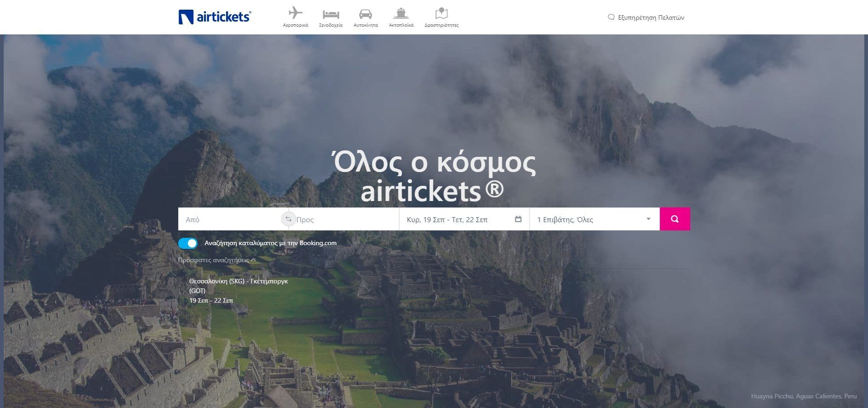Open the 'Εξυπηρέτηση Πελατών' link
Screen dimensions: 868x408
[x=651, y=17]
